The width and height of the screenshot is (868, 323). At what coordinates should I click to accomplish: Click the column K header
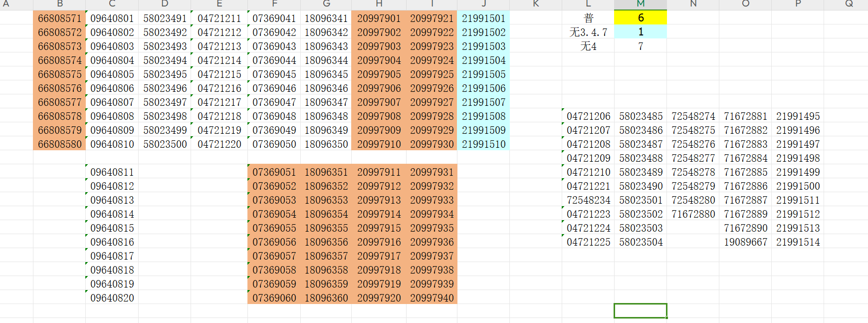coord(535,4)
